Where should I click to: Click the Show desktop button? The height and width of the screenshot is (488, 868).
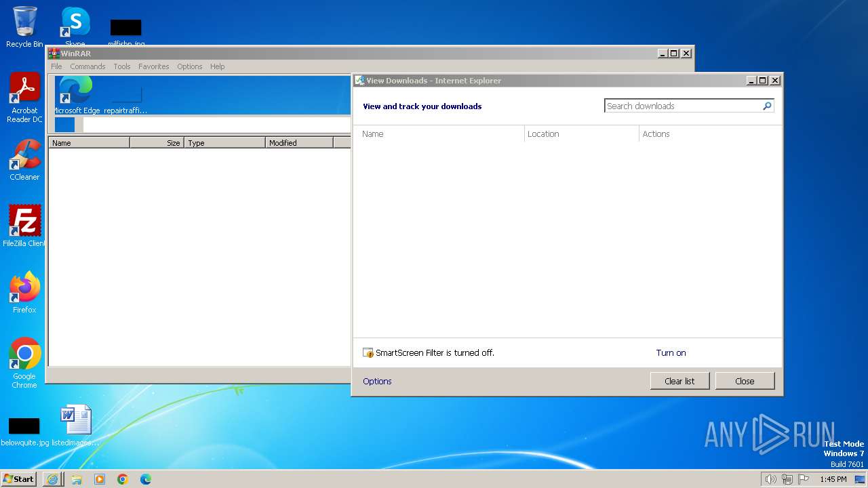860,479
